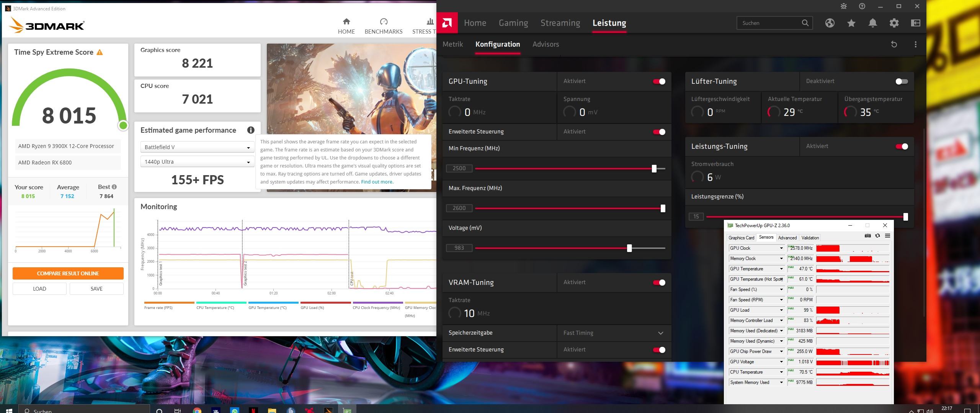Click the Voltage 983 value box

(459, 248)
